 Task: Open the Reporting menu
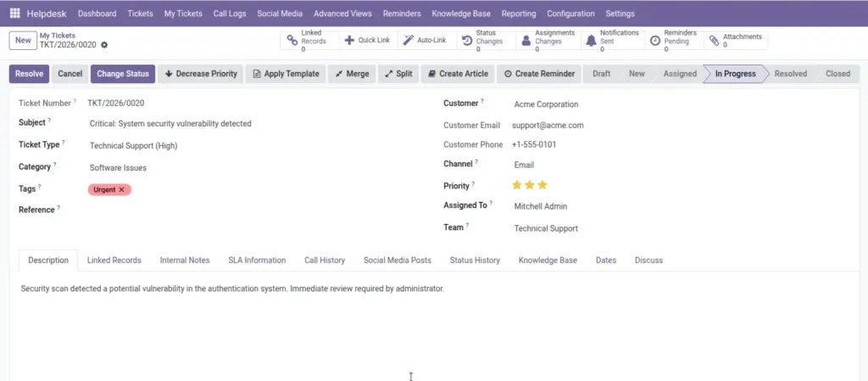click(519, 14)
